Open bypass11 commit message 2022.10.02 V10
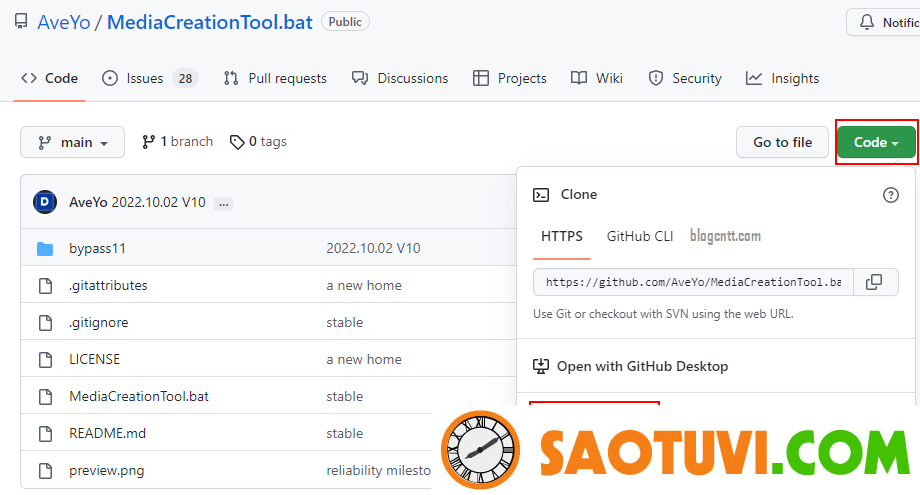 tap(373, 248)
